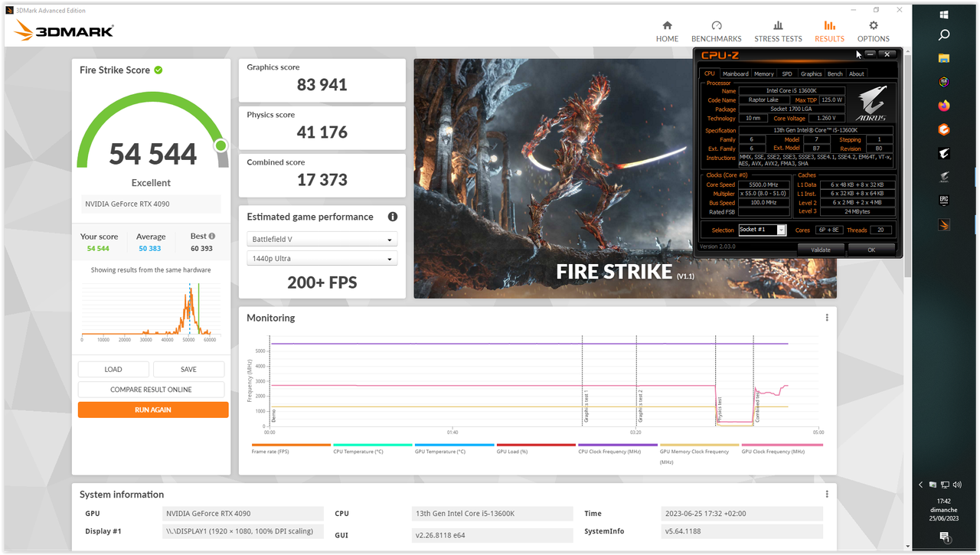Click the Physics score value 41 176

pyautogui.click(x=322, y=132)
